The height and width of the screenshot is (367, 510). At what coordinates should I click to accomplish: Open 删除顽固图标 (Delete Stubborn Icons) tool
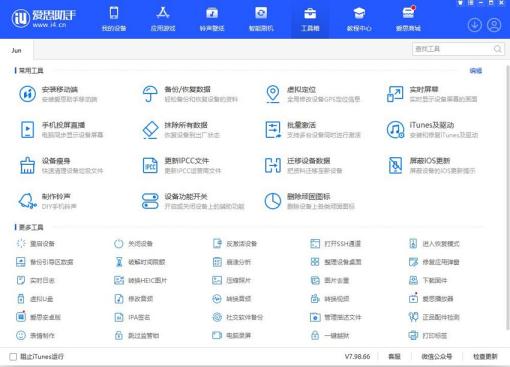(310, 201)
